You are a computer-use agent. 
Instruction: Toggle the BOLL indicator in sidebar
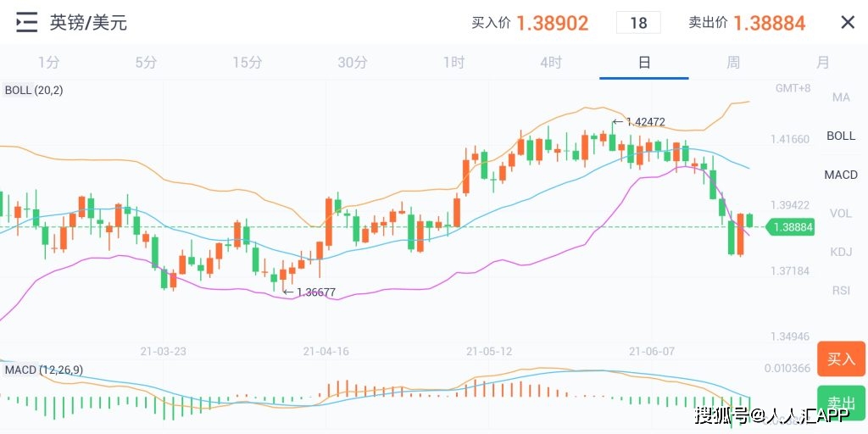click(x=841, y=136)
